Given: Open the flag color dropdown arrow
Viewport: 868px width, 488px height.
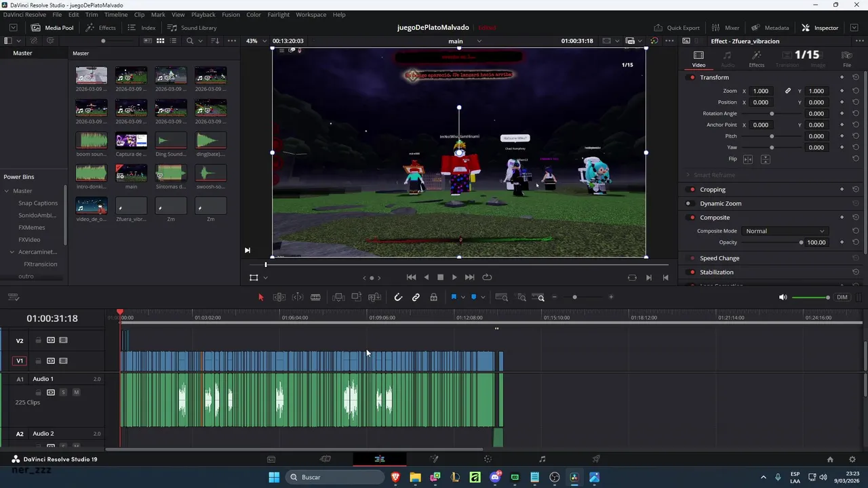Looking at the screenshot, I should (x=462, y=297).
